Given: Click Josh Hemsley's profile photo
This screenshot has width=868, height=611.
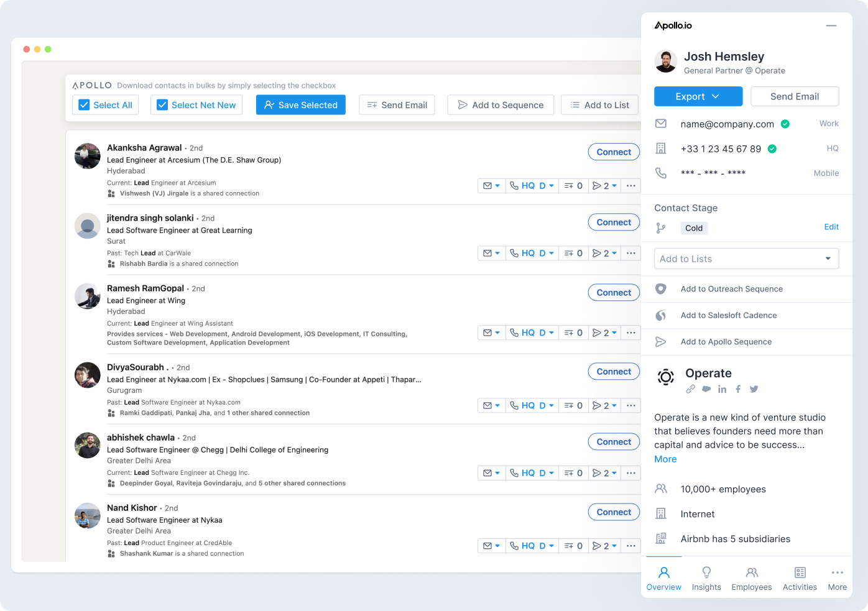Looking at the screenshot, I should click(666, 61).
